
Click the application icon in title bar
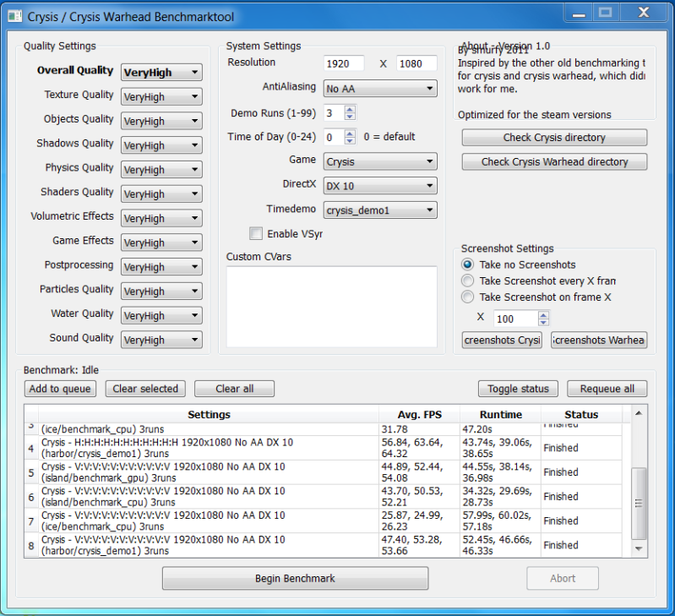[14, 16]
